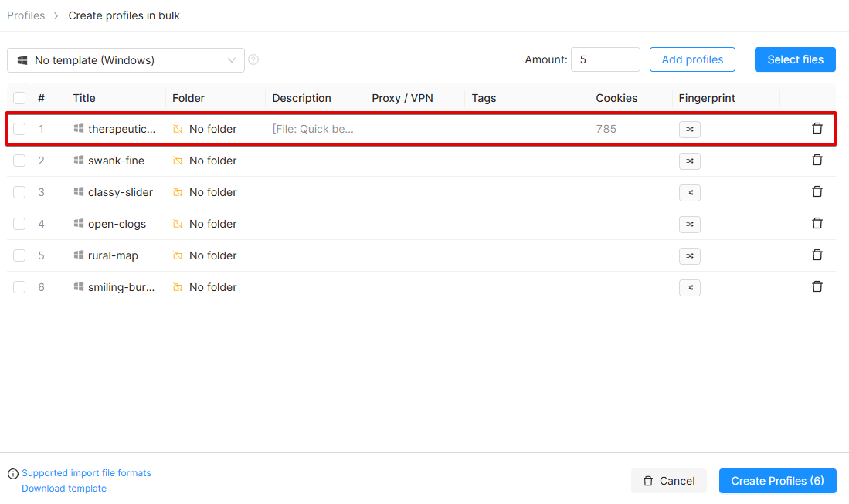Click the info icon beside Supported import formats
849x504 pixels.
[x=13, y=474]
